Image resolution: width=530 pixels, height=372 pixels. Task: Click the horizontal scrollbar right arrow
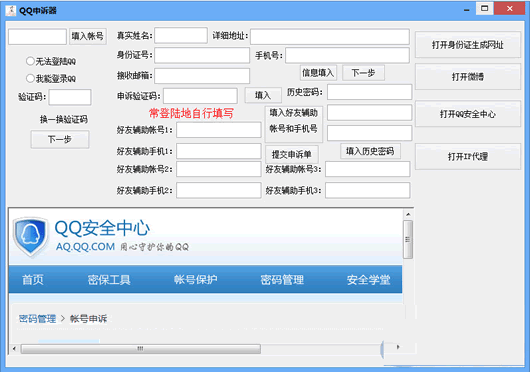click(x=398, y=347)
